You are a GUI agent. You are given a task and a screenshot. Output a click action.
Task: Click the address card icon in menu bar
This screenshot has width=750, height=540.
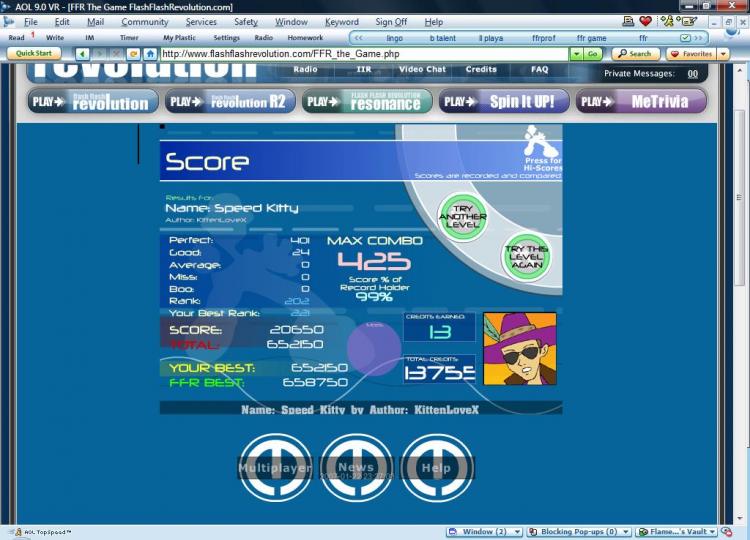[687, 21]
